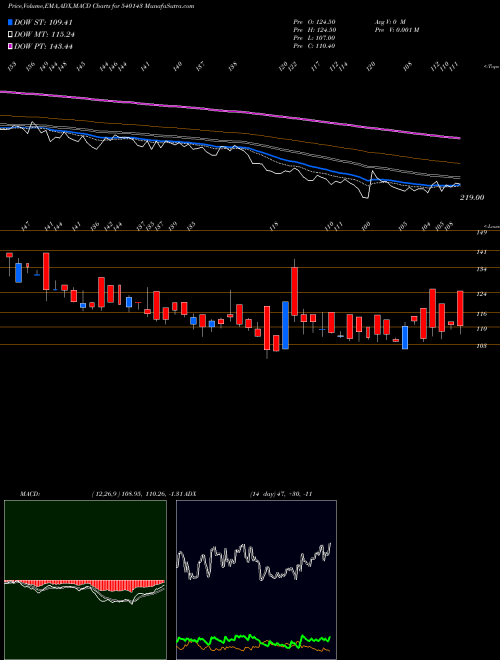Click the 'Pre H: 124.50' value
This screenshot has width=500, height=660.
click(x=314, y=30)
